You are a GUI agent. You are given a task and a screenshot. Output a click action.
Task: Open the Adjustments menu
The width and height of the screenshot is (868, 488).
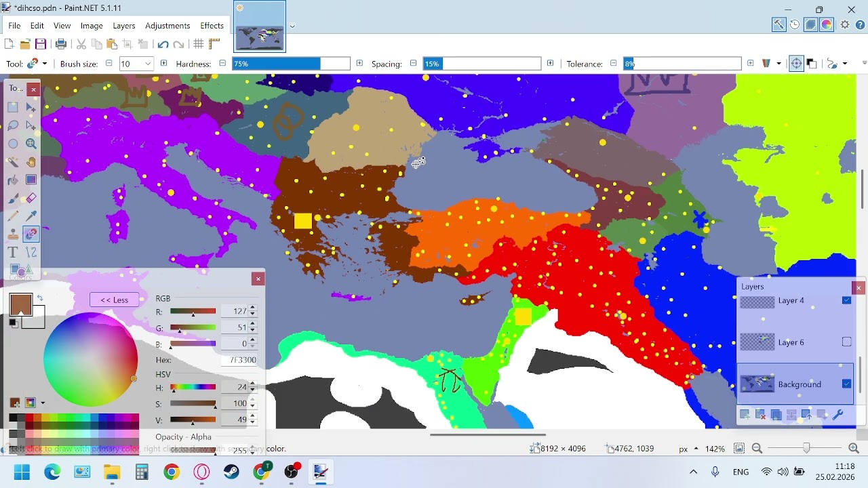(167, 26)
